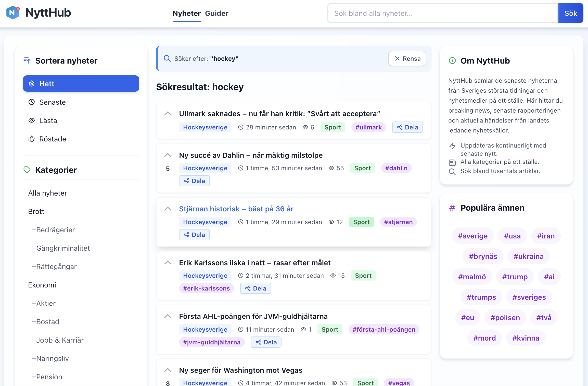
Task: Upvote the Ullmark saknades article arrow
Action: tap(168, 114)
